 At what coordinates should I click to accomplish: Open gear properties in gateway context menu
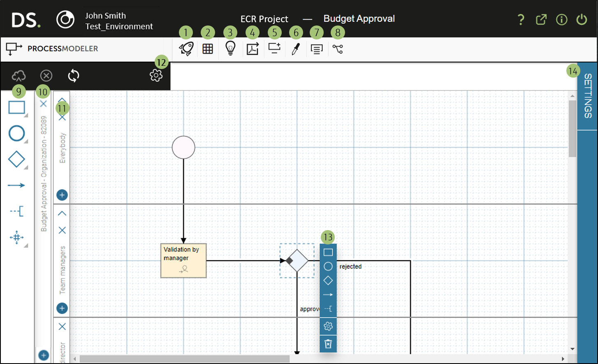pyautogui.click(x=328, y=326)
